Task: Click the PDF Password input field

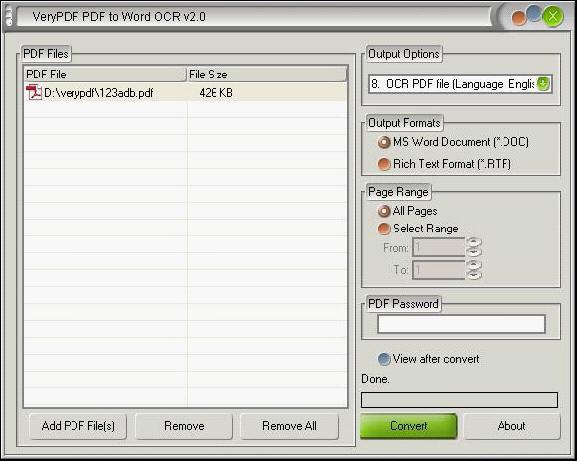Action: tap(461, 324)
